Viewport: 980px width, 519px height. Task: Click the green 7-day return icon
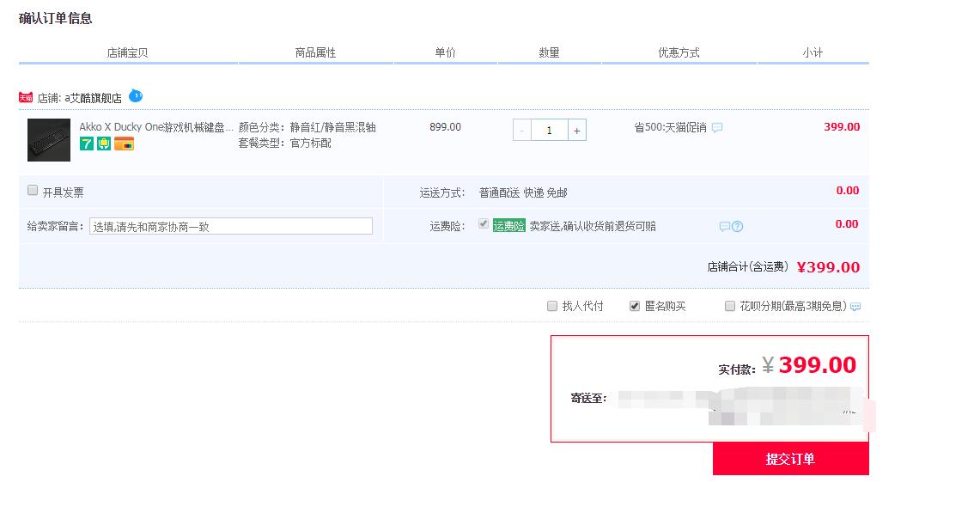[x=86, y=143]
